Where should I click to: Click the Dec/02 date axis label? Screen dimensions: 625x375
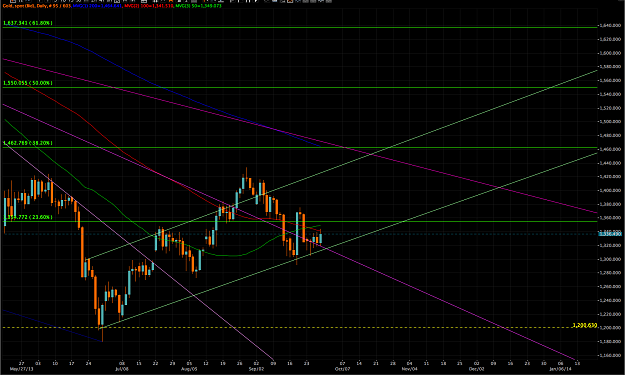coord(476,369)
